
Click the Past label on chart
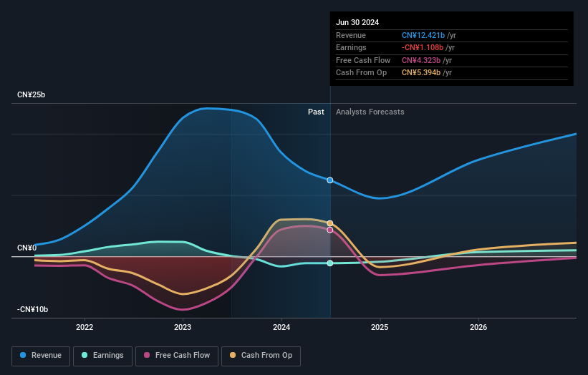click(x=316, y=112)
